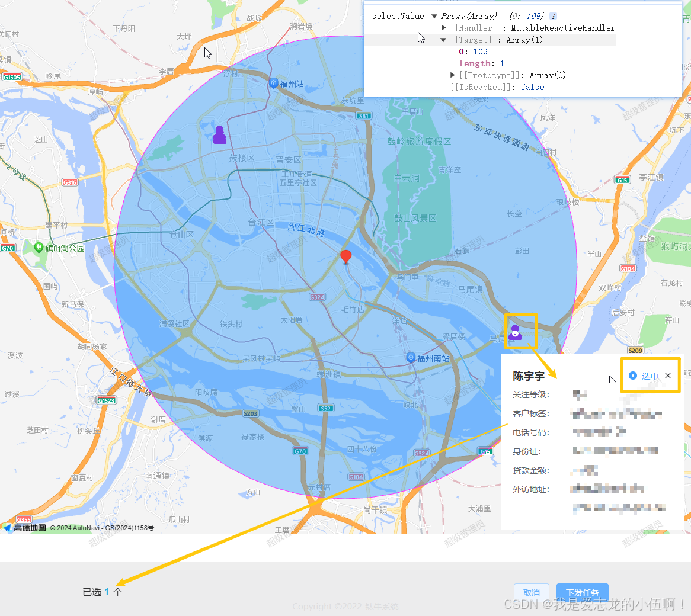Click the purple person marker near 鼓楼区
Viewport: 691px width, 616px height.
click(x=219, y=135)
